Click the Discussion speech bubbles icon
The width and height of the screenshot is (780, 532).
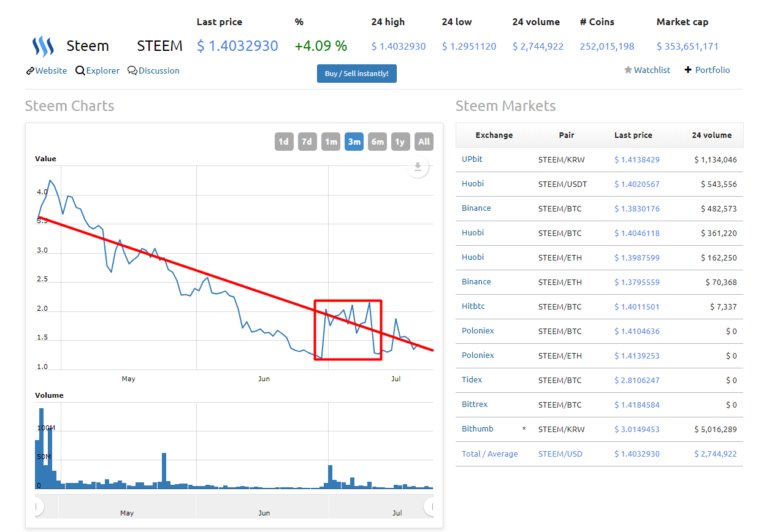[x=132, y=70]
